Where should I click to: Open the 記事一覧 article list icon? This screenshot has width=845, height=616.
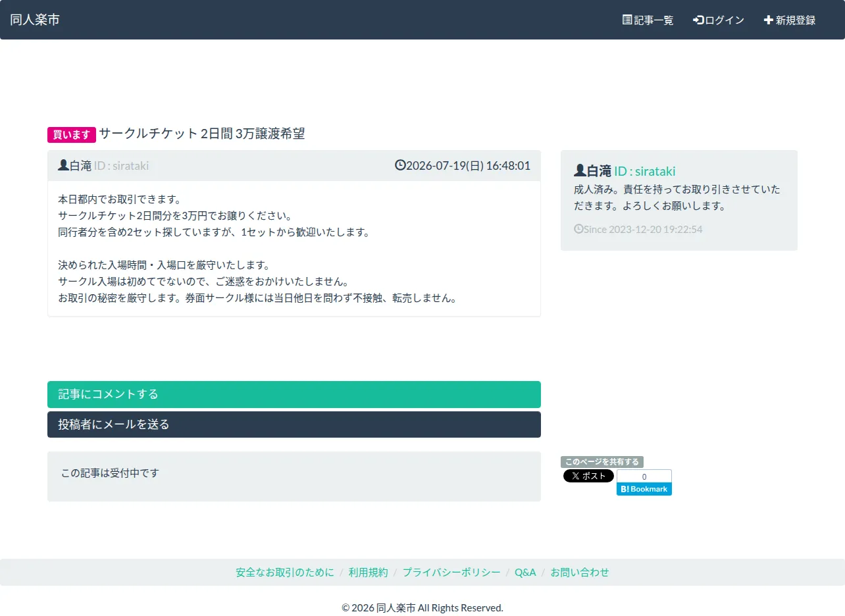(x=627, y=20)
